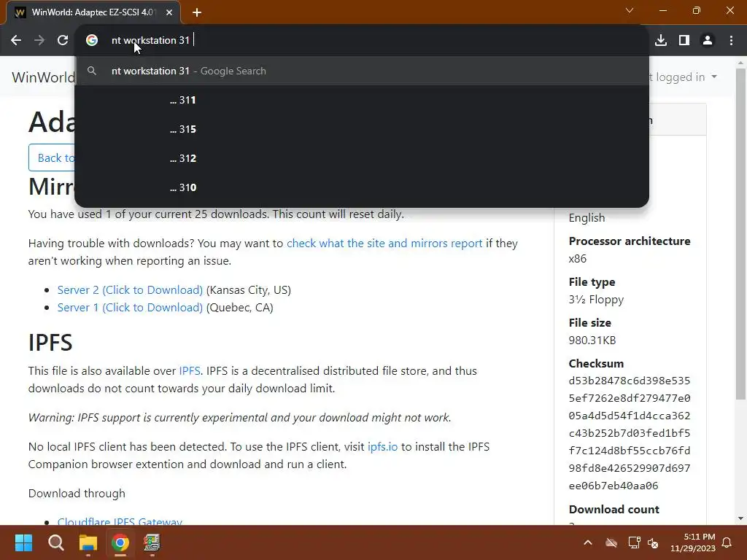The image size is (747, 560).
Task: Download from Server 1 (Quebec)
Action: point(130,308)
